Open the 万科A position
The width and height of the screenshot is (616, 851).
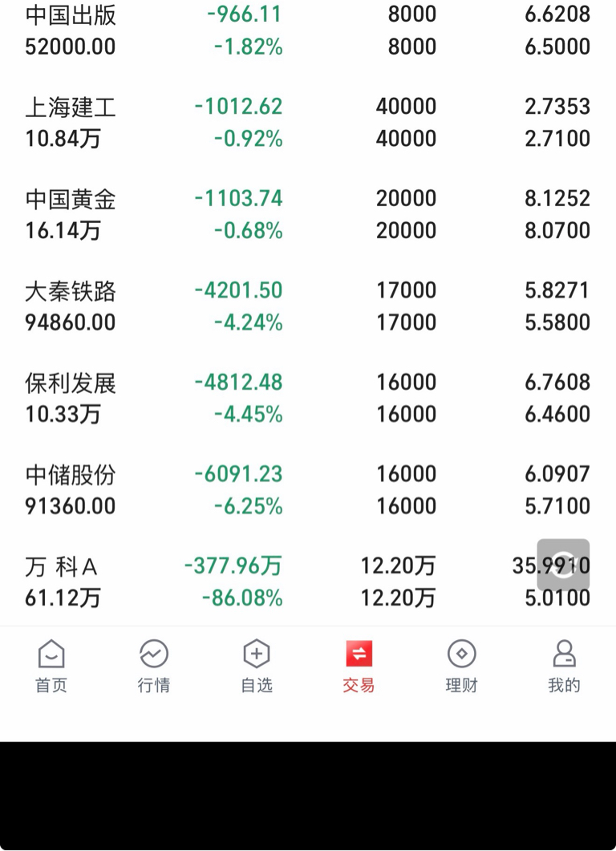[x=61, y=567]
